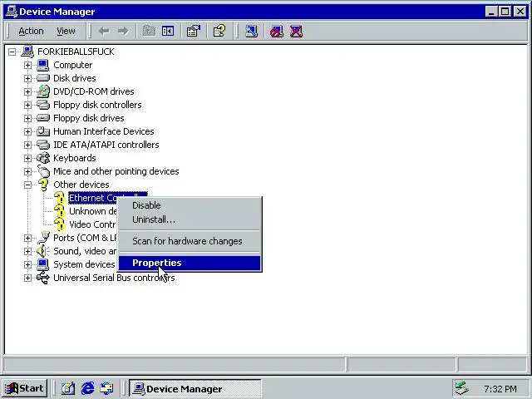Click the warning icon beside Ethernet Controller
This screenshot has width=532, height=399.
point(59,198)
